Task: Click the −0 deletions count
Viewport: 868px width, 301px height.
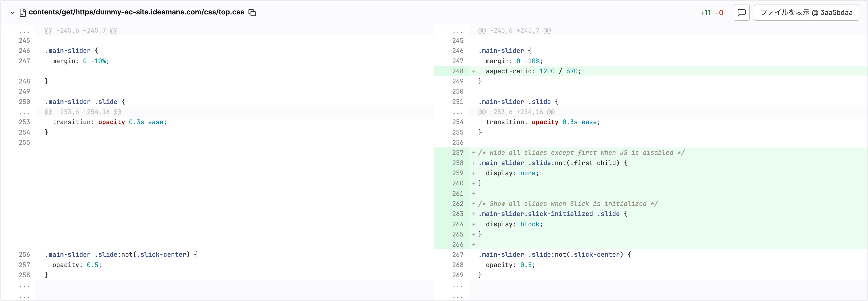Action: point(719,13)
